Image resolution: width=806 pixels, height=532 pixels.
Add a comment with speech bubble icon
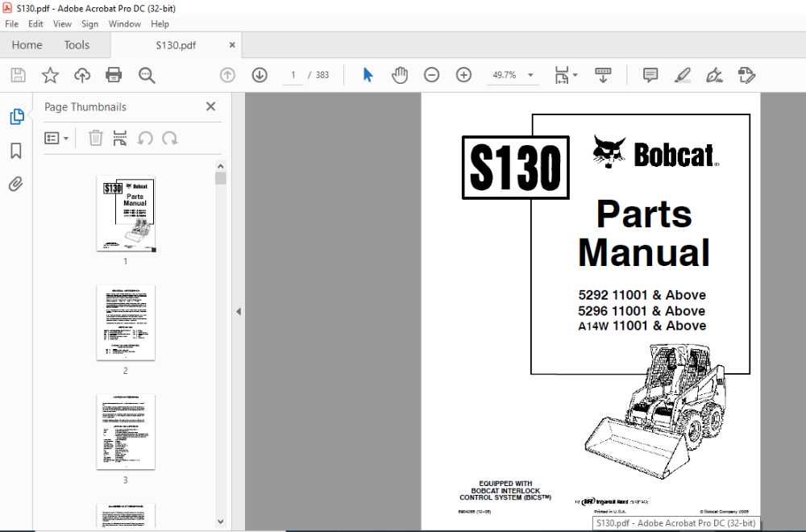[x=650, y=75]
